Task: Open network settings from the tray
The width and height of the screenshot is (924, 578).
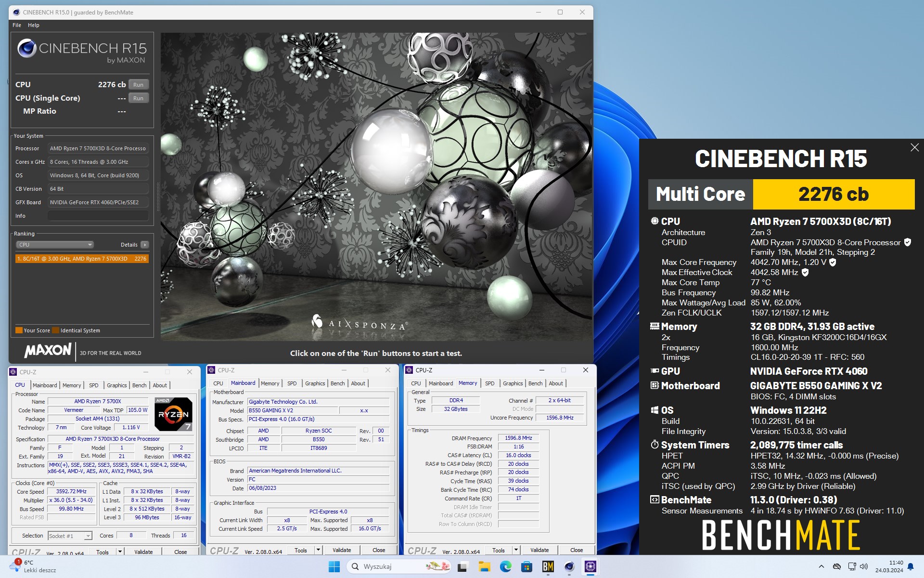Action: [852, 566]
